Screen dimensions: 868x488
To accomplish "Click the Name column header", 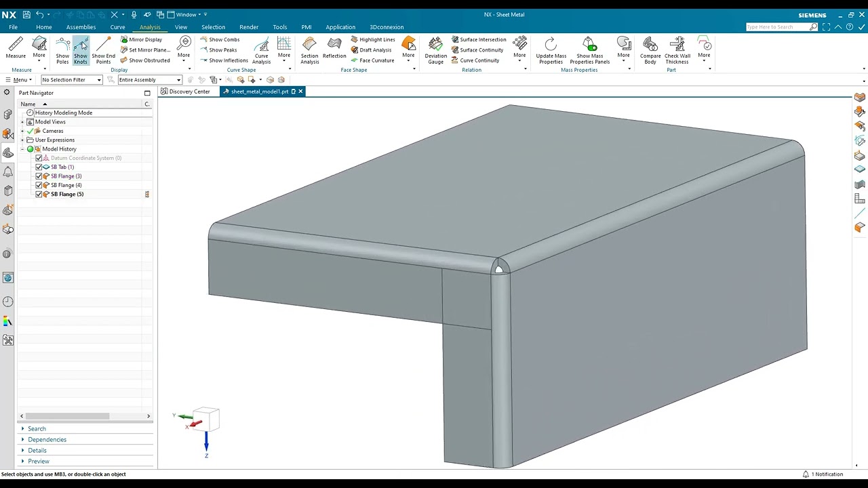I will coord(28,104).
